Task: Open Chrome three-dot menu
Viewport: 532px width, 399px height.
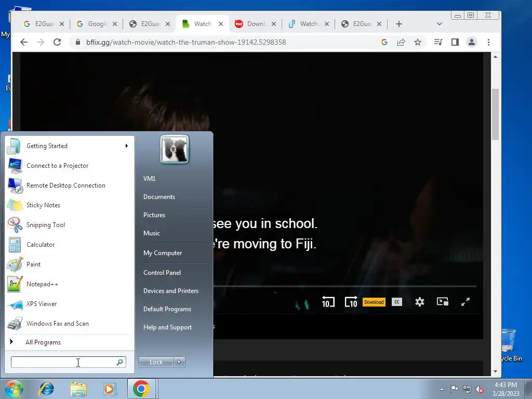Action: 488,42
